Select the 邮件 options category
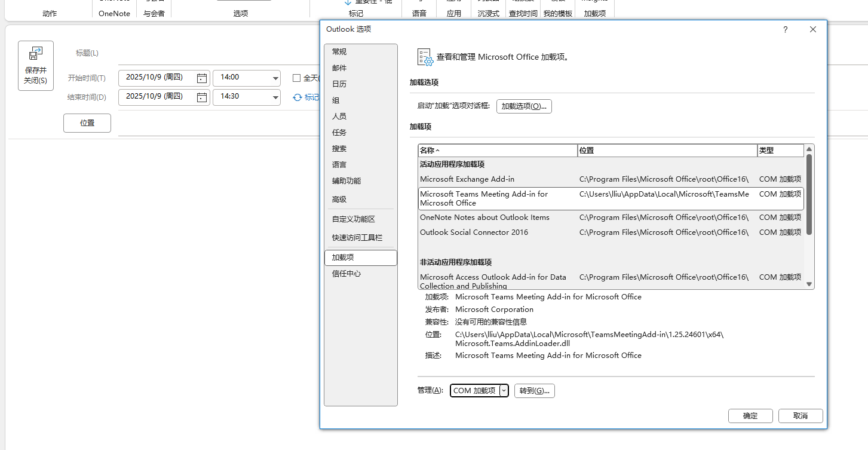Image resolution: width=868 pixels, height=450 pixels. pyautogui.click(x=339, y=68)
